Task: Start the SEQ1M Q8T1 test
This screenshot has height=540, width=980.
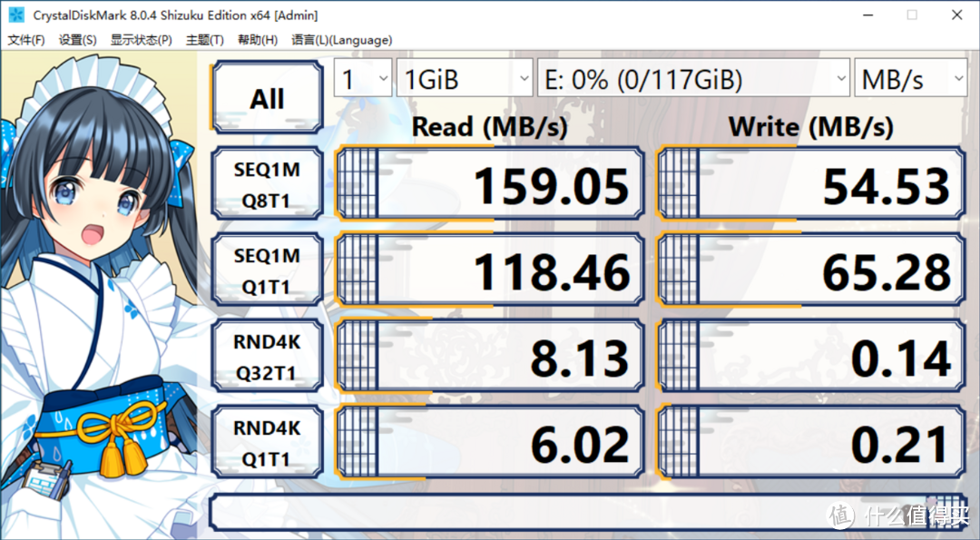Action: 268,183
